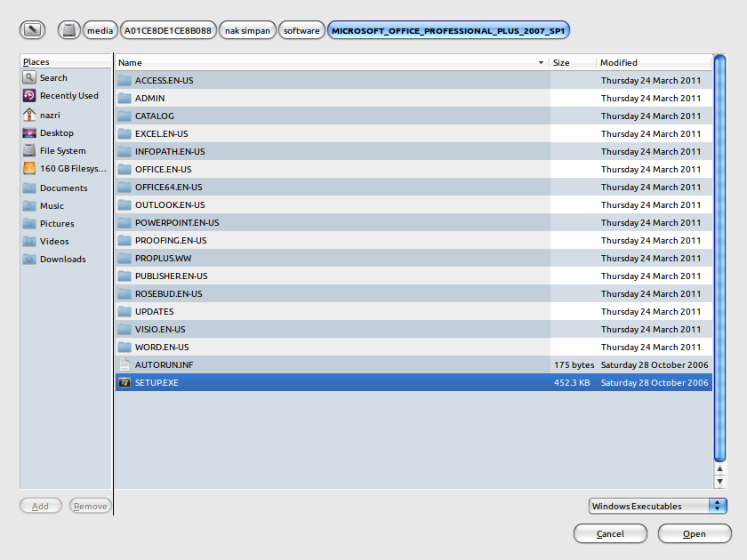This screenshot has height=560, width=747.
Task: Click the SETUP.EXE executable icon
Action: pyautogui.click(x=124, y=382)
